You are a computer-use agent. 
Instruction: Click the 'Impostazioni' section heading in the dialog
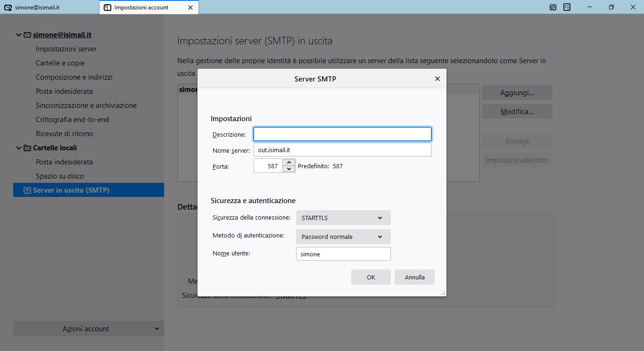[x=231, y=119]
